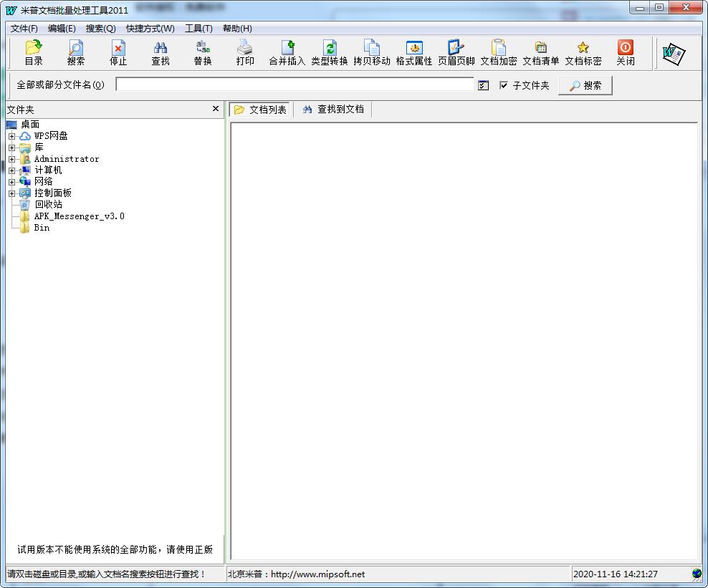Click the status bar hint message
Viewport: 708px width, 588px height.
[x=107, y=574]
